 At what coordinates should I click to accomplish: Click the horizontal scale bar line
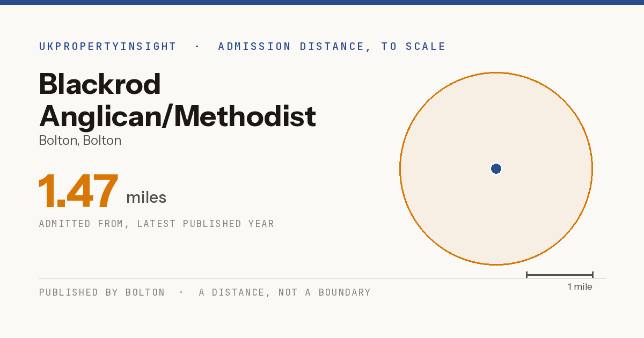point(560,275)
